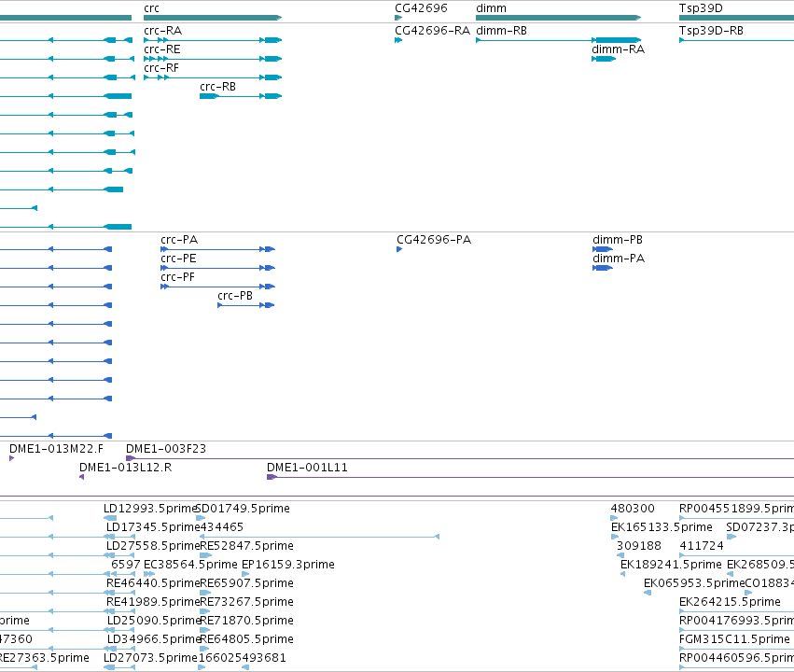Click EST RE41989.5prime
The height and width of the screenshot is (672, 794).
point(153,602)
